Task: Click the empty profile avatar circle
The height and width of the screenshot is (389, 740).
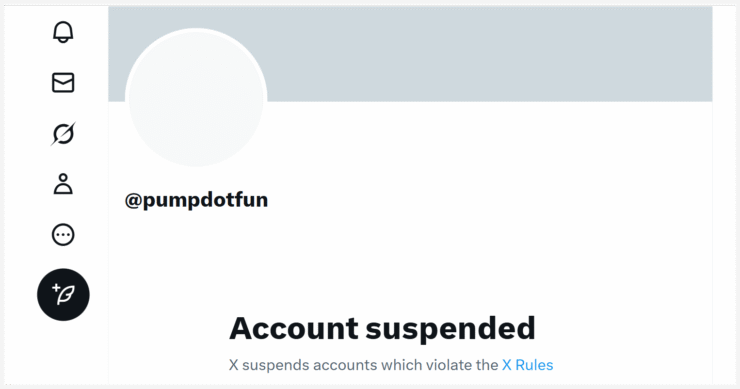Action: click(x=196, y=98)
